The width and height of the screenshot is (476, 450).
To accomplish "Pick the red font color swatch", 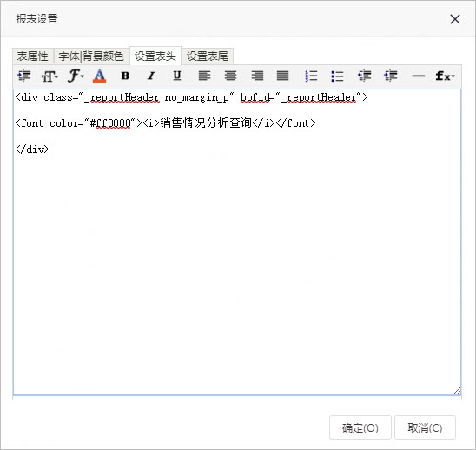I will point(99,76).
